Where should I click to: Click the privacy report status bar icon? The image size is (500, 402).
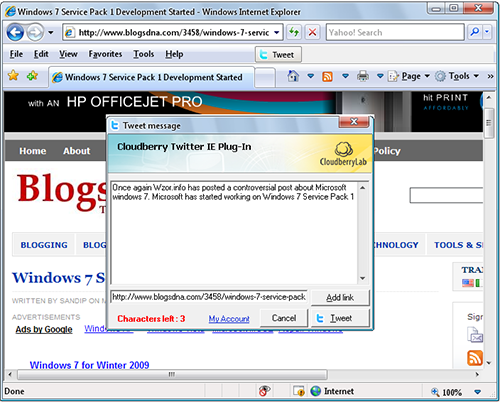click(264, 391)
